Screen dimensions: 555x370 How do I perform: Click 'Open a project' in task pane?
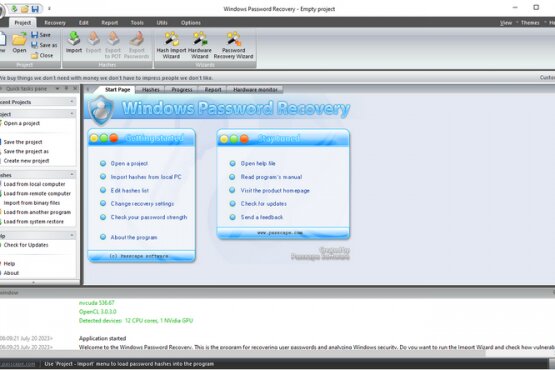point(22,123)
